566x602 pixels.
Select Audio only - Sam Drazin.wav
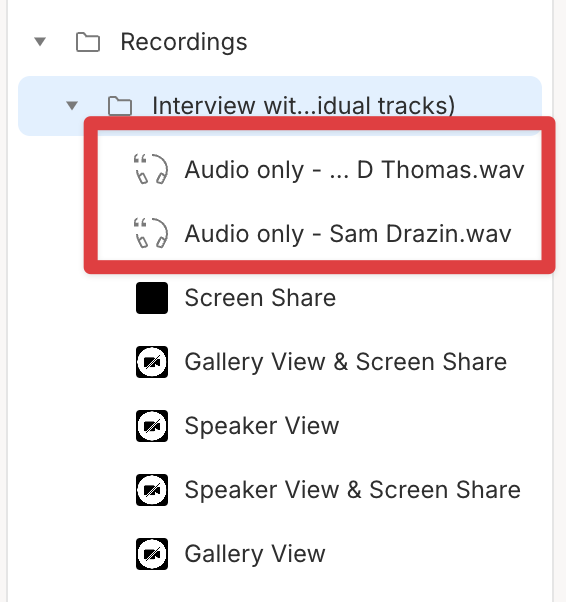coord(348,233)
